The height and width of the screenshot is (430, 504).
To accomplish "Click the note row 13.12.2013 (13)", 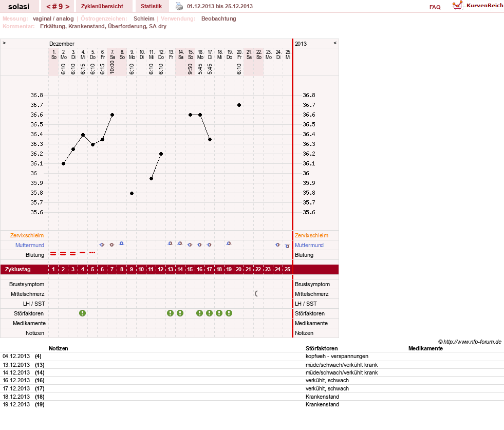I will [x=252, y=365].
